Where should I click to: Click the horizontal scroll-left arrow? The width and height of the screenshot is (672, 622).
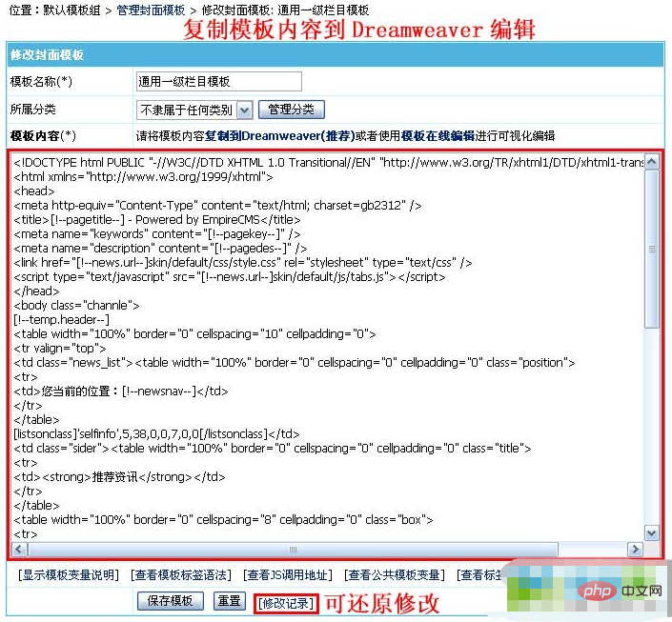[x=19, y=549]
